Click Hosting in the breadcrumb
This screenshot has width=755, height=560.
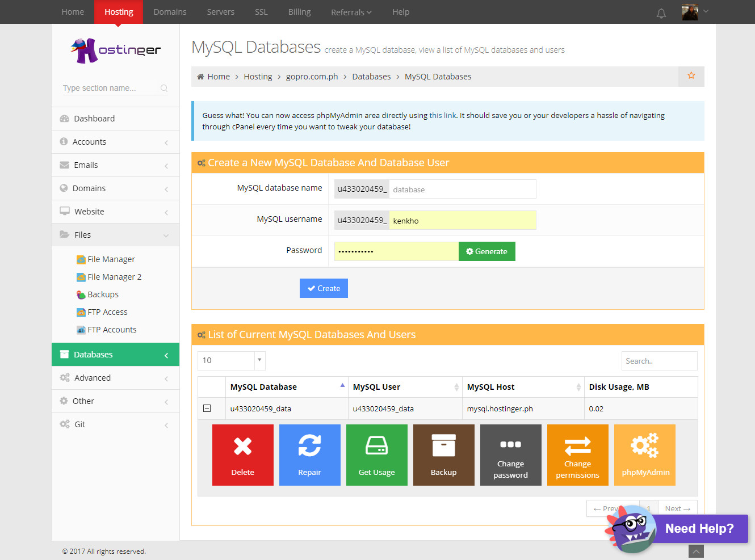[x=258, y=77]
